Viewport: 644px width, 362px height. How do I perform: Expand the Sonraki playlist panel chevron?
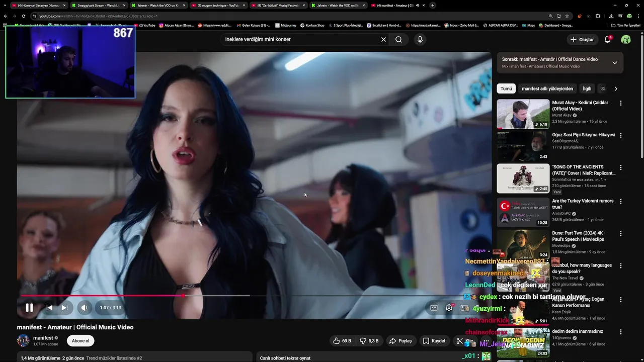click(614, 63)
